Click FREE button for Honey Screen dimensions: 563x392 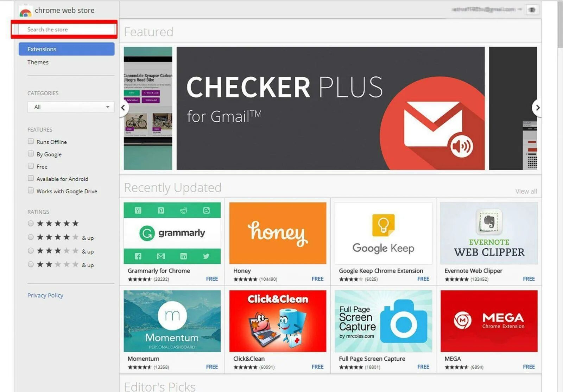pos(317,279)
